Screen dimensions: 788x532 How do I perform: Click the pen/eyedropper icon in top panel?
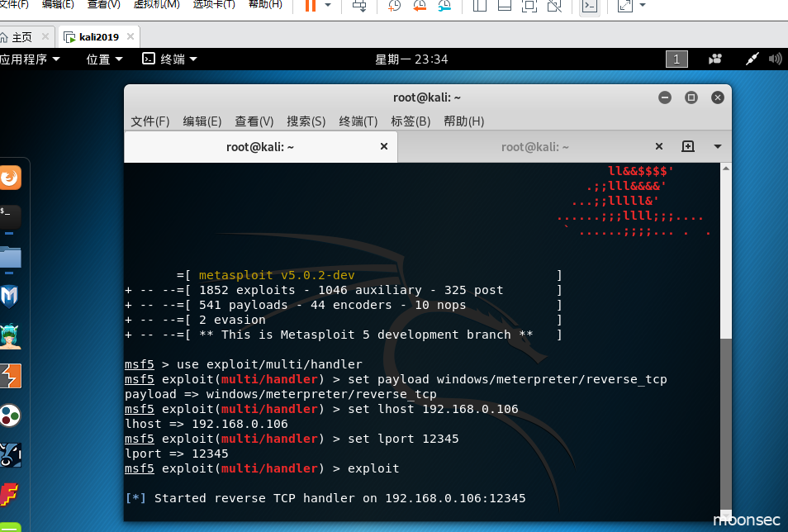(752, 59)
